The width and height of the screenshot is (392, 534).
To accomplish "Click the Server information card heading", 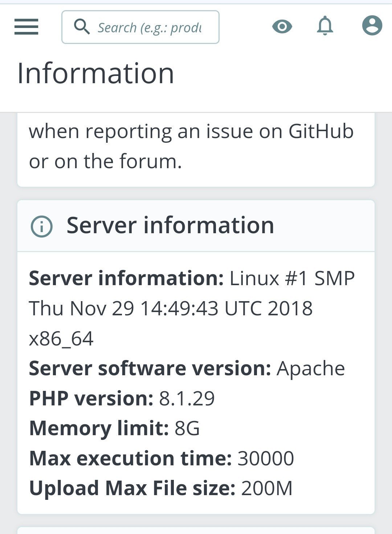I will pos(170,225).
